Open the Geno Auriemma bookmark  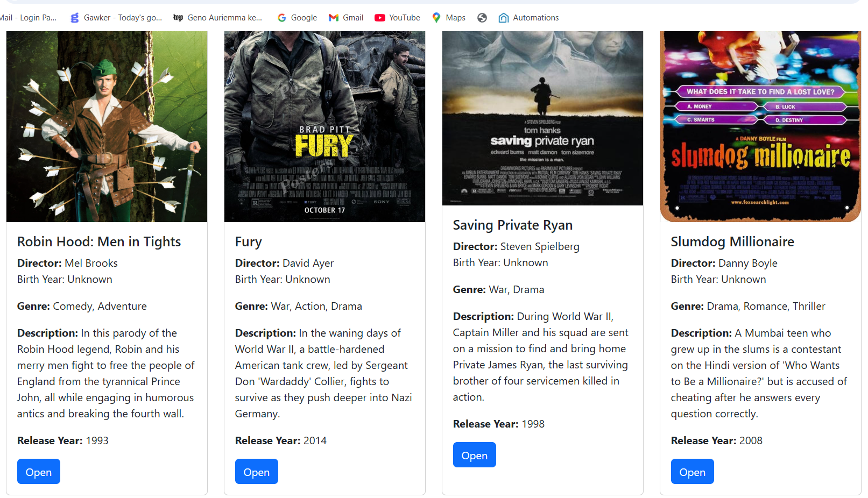(x=217, y=18)
